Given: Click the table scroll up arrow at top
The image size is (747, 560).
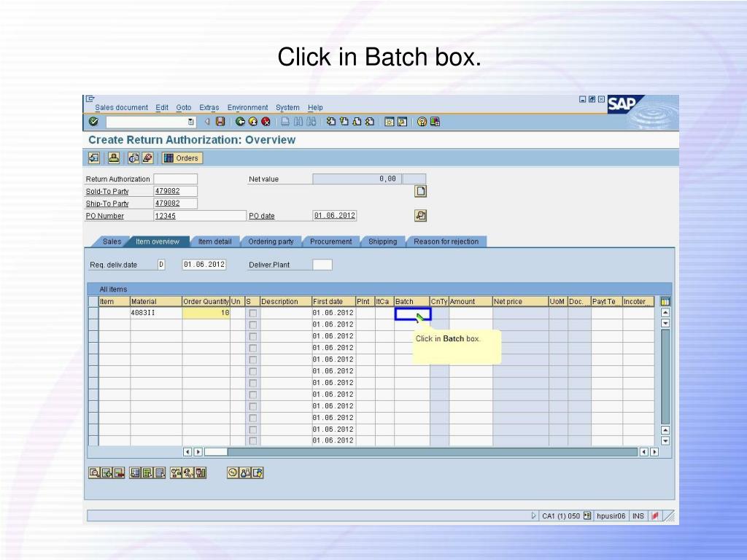Looking at the screenshot, I should 665,313.
